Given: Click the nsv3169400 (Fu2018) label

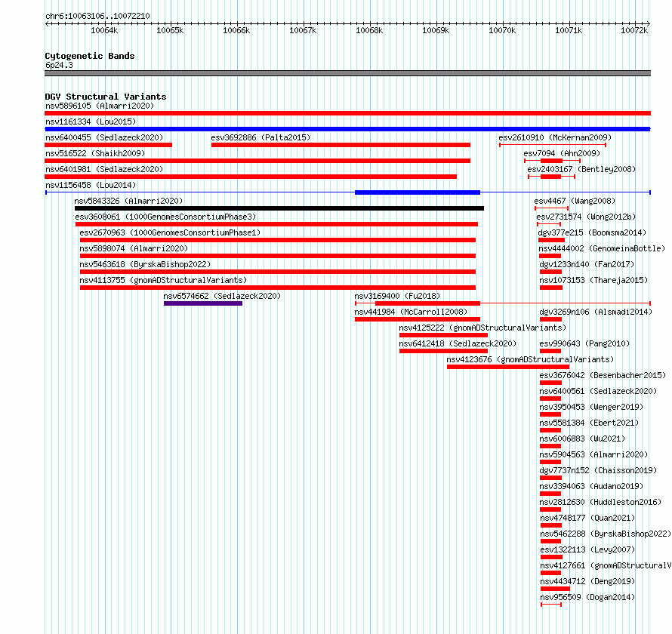Looking at the screenshot, I should click(397, 296).
